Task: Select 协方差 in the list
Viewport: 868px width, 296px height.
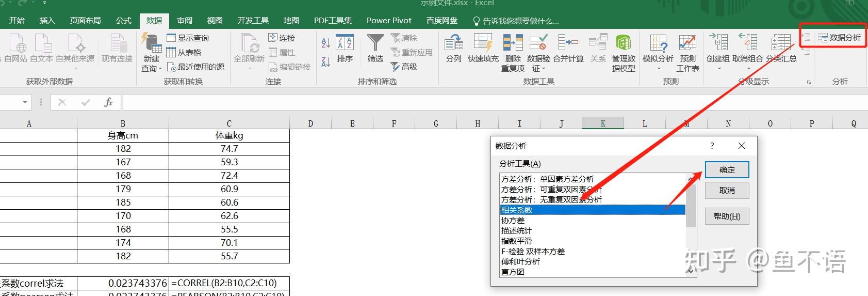Action: pyautogui.click(x=593, y=221)
